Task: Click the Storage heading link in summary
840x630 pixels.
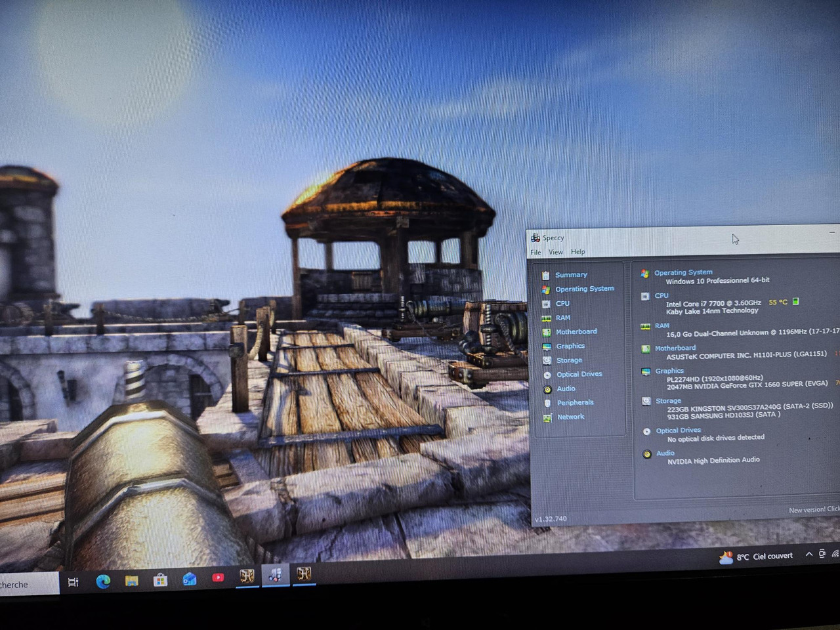Action: (x=668, y=401)
